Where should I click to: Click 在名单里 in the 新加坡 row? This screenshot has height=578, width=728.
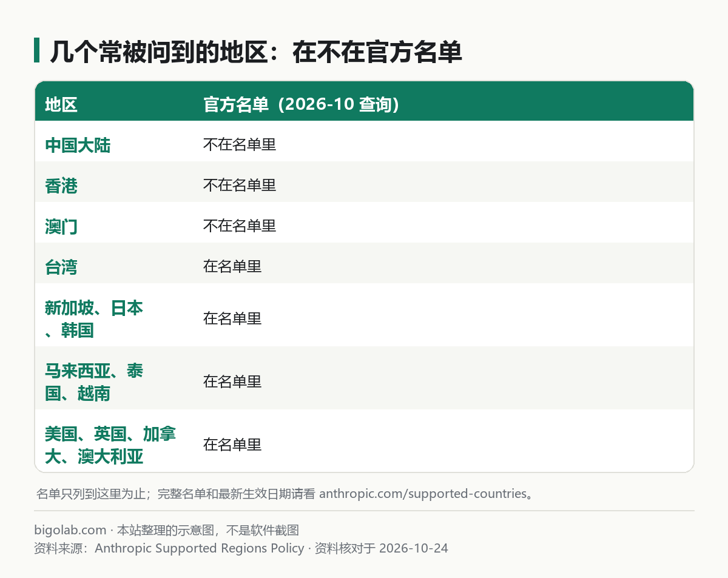click(x=232, y=318)
